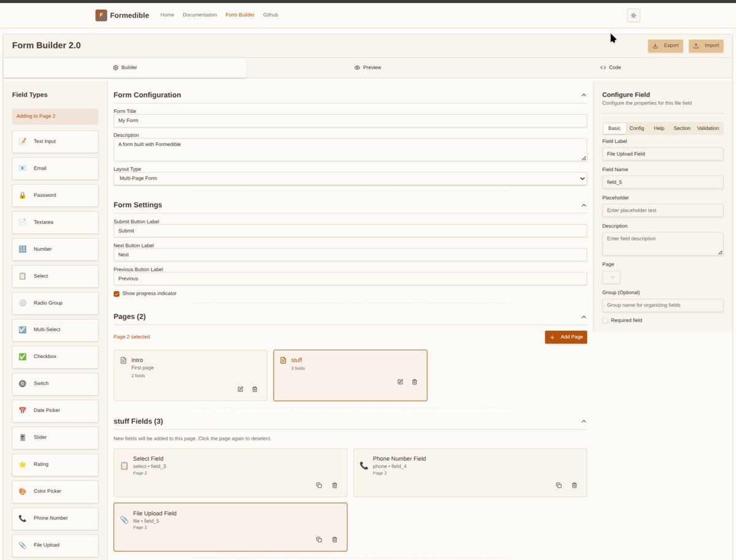Open the Form Builder navigation link

[240, 15]
